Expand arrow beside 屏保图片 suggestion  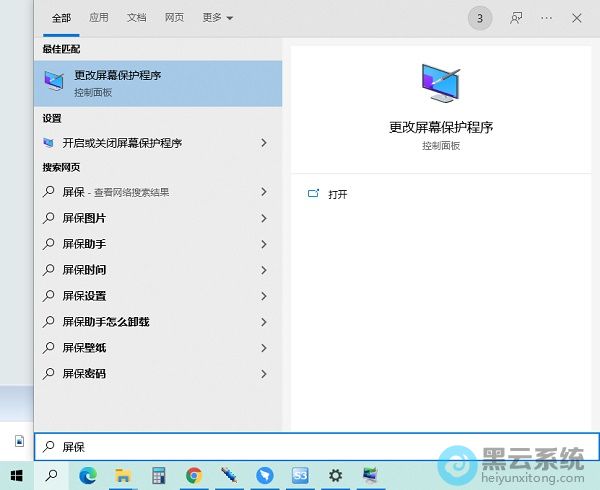pyautogui.click(x=264, y=218)
